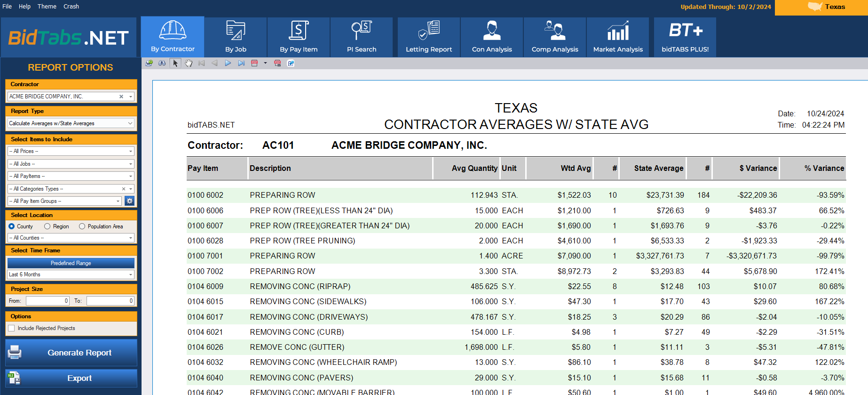
Task: Click the binoculars find icon
Action: click(x=162, y=63)
